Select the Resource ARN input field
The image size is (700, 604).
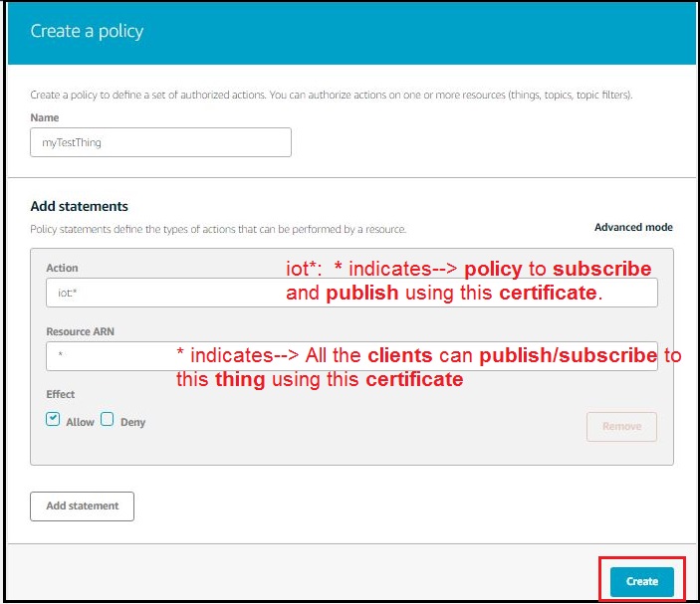pos(351,356)
